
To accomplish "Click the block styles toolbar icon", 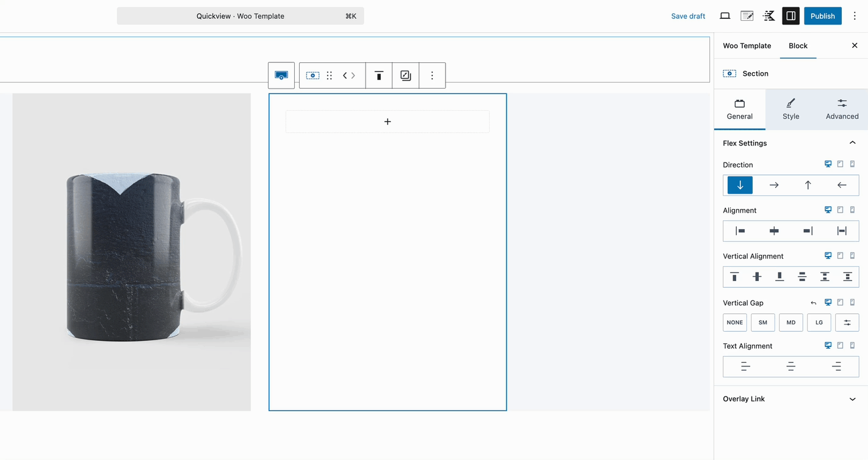I will tap(405, 75).
